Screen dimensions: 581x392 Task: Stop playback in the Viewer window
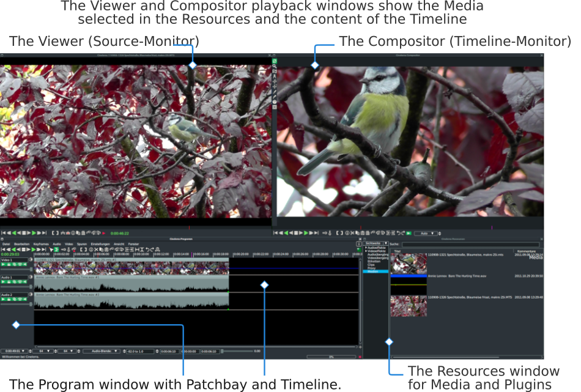click(x=23, y=233)
